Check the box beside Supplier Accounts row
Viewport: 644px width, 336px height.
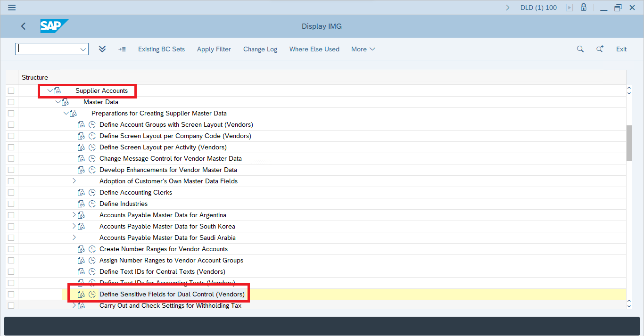click(x=11, y=90)
